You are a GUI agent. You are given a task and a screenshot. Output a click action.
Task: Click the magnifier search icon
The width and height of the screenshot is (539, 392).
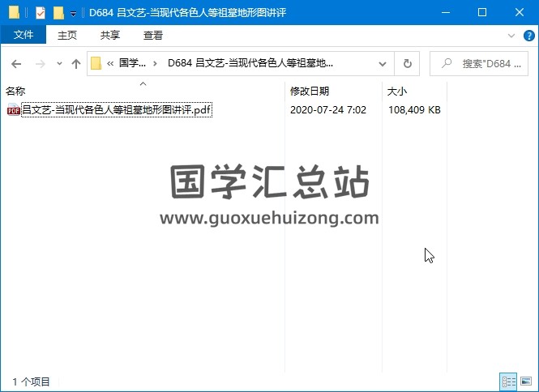447,63
